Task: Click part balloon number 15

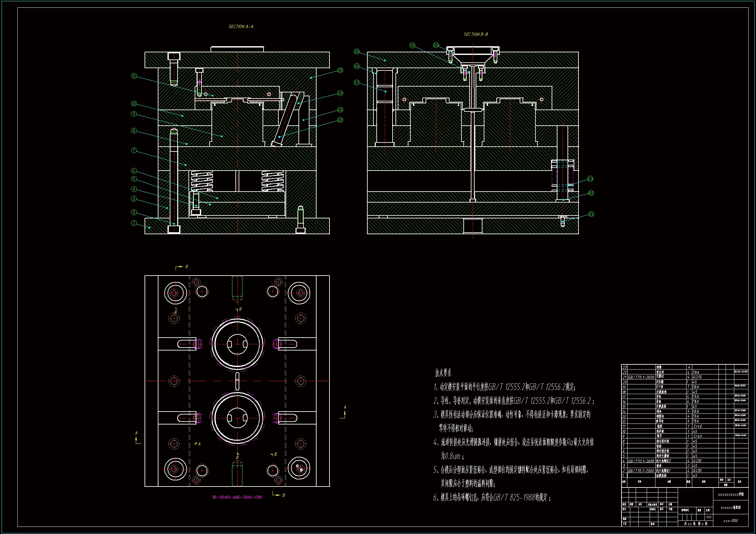Action: [x=340, y=70]
